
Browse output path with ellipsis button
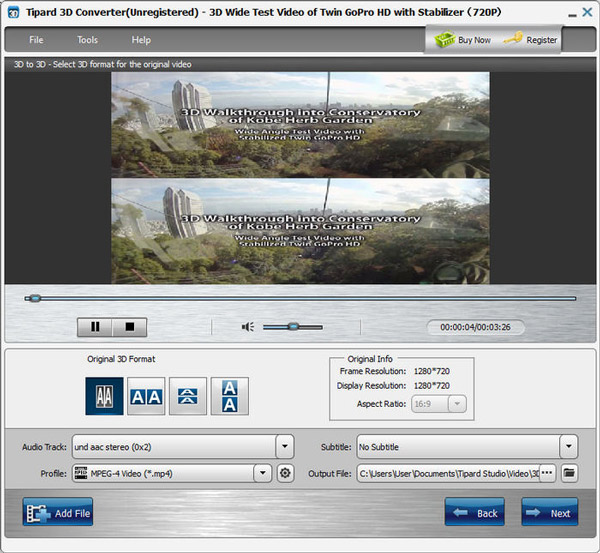click(548, 473)
